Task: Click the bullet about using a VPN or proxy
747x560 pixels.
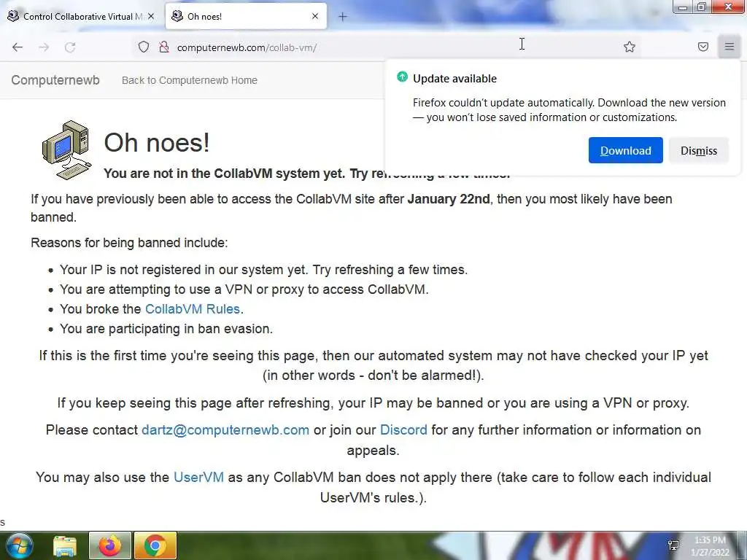Action: pos(244,289)
